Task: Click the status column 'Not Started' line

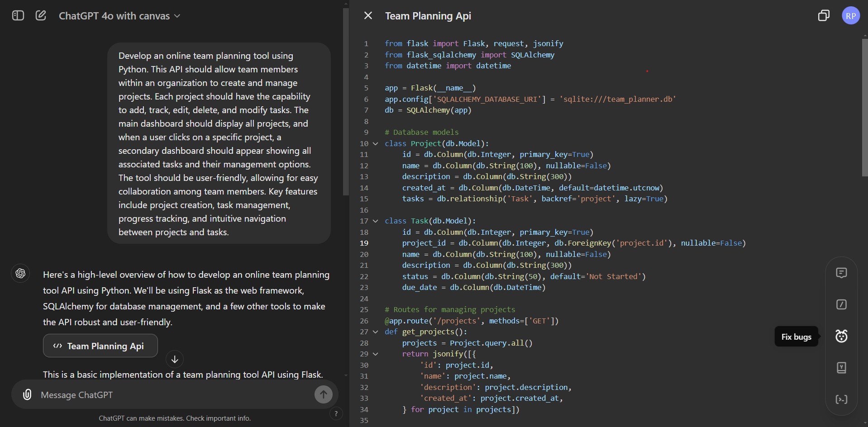Action: pos(524,276)
